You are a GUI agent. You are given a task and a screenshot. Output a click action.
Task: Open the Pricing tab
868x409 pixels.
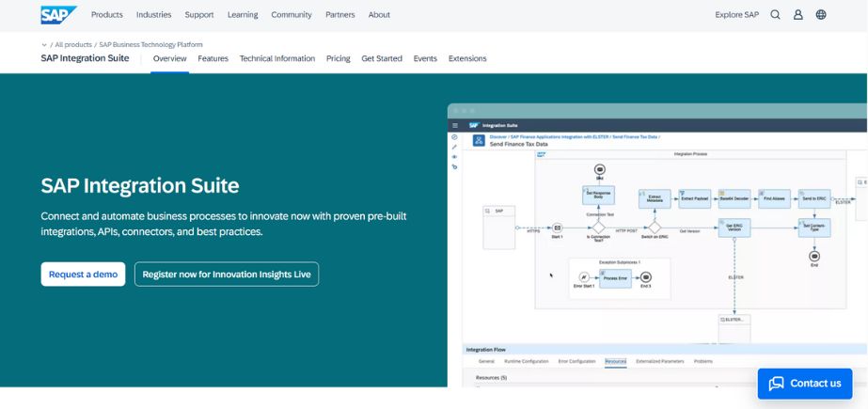339,58
